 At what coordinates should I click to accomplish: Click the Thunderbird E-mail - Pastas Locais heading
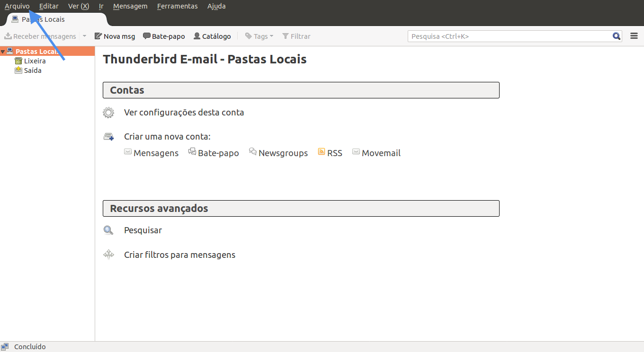coord(205,59)
